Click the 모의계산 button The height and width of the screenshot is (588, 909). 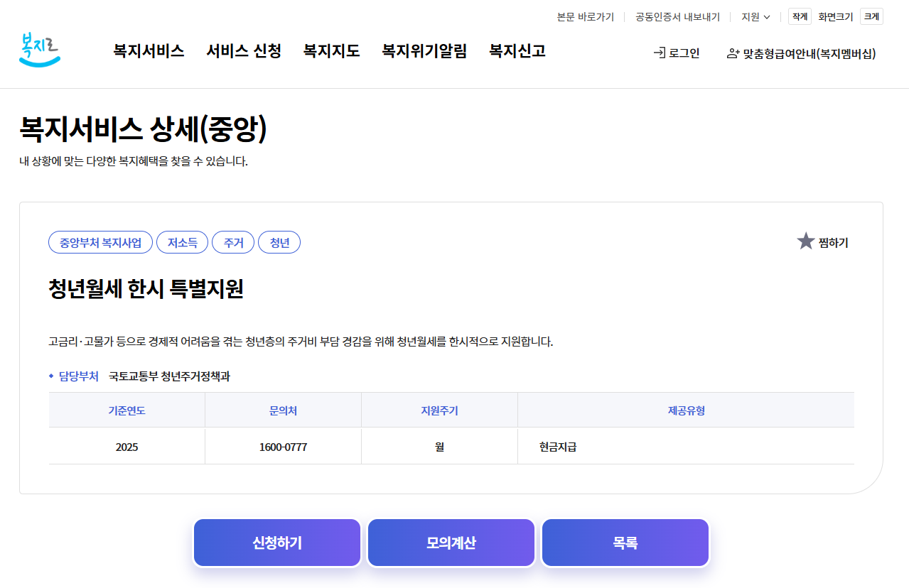click(x=451, y=542)
